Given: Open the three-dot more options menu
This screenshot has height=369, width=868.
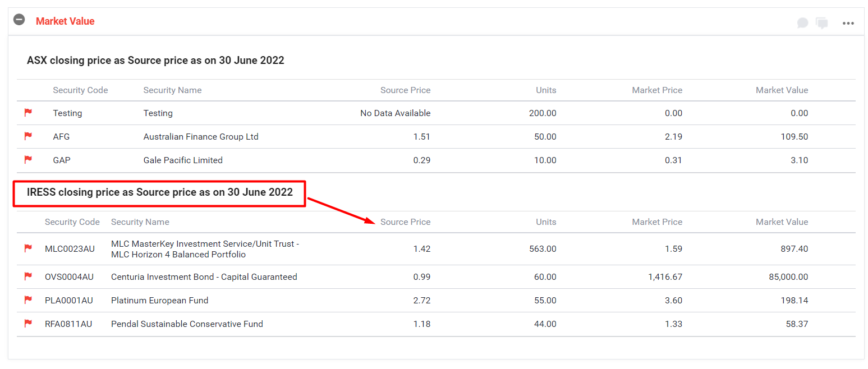Looking at the screenshot, I should coord(848,23).
